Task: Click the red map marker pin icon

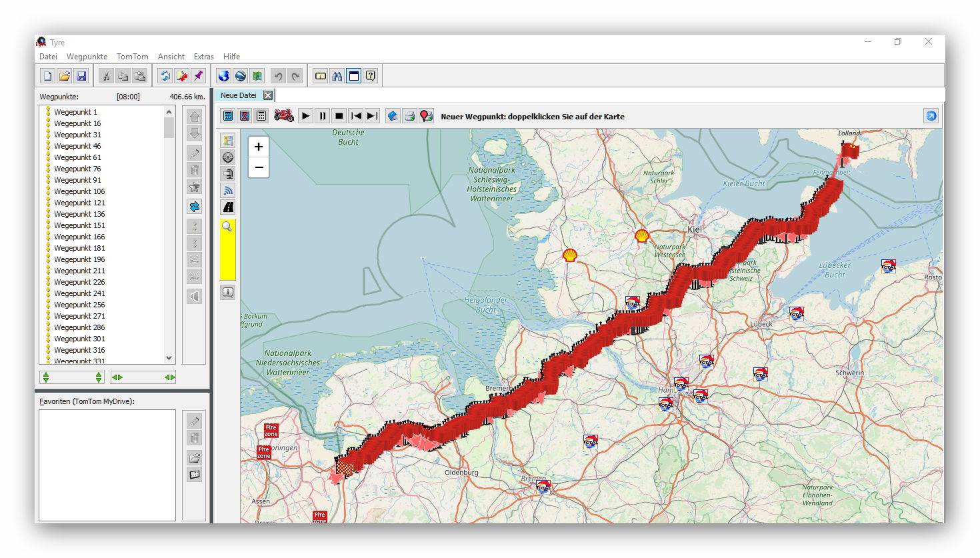Action: click(x=426, y=116)
